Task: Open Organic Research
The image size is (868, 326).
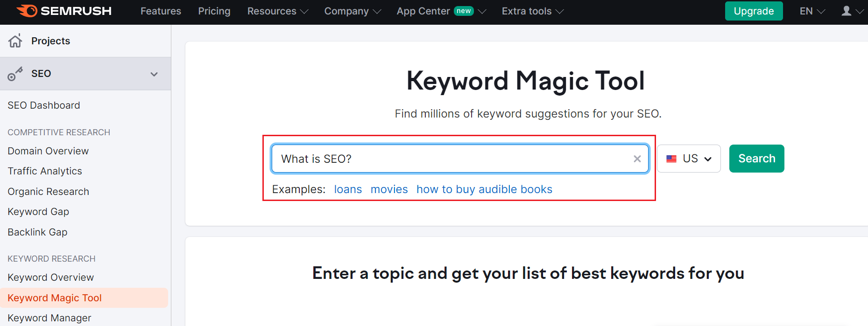Action: tap(48, 192)
